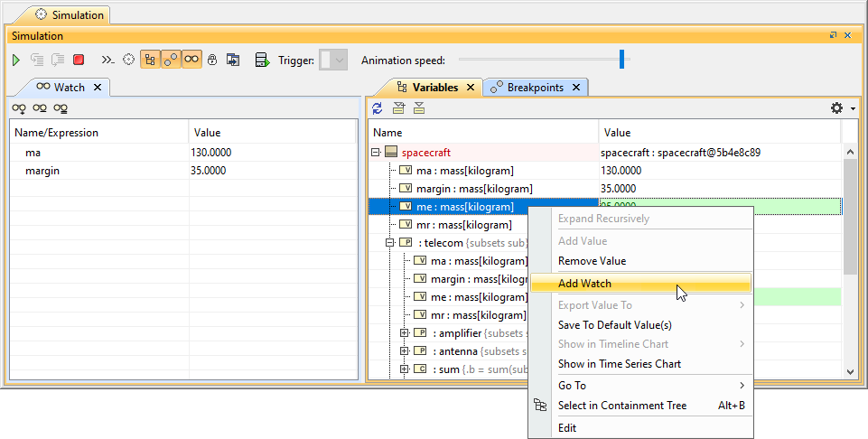Start simulation with the green play button
This screenshot has width=868, height=439.
(x=16, y=60)
